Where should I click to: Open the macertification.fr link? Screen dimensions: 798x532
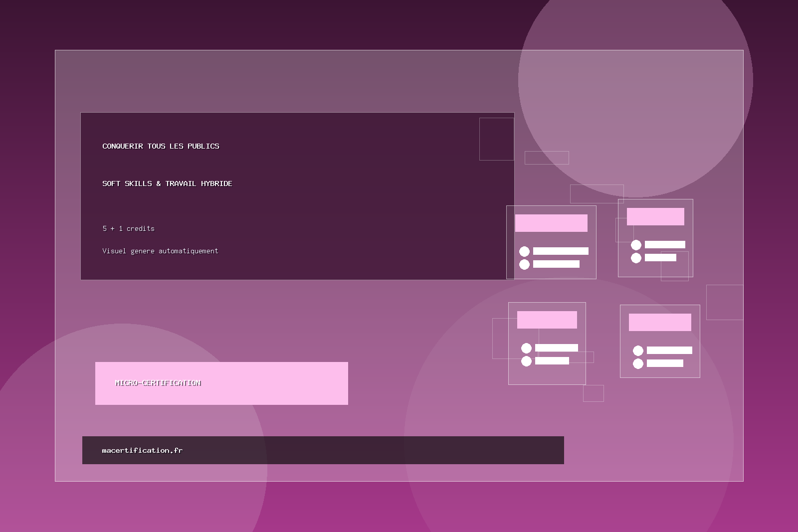tap(142, 450)
